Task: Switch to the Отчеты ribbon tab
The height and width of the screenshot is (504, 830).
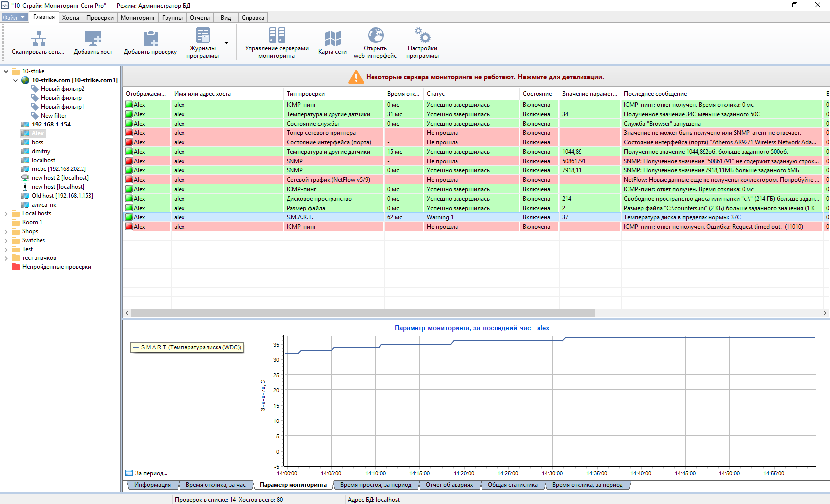Action: [x=200, y=18]
